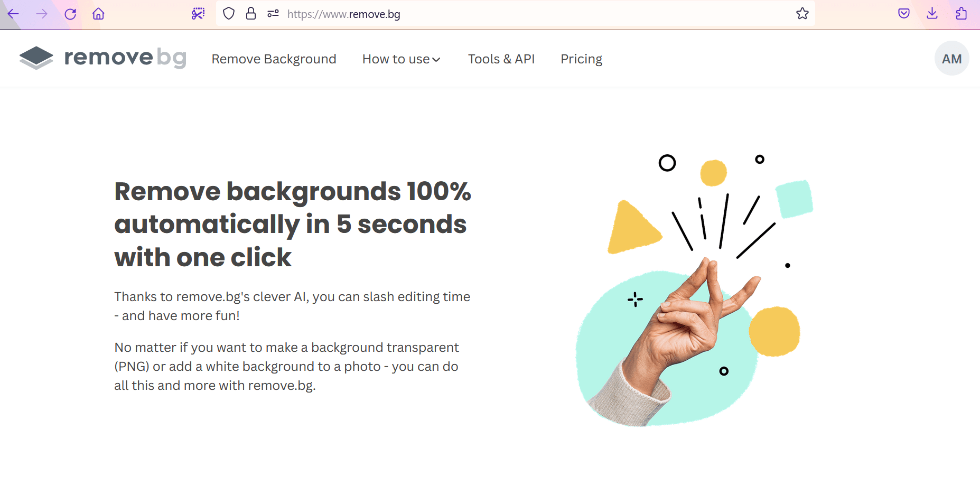Open the screenshot extension icon near address bar

point(198,14)
